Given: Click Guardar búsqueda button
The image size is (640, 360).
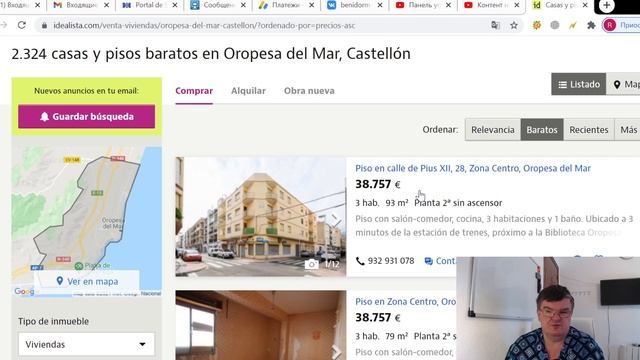Looking at the screenshot, I should point(87,117).
